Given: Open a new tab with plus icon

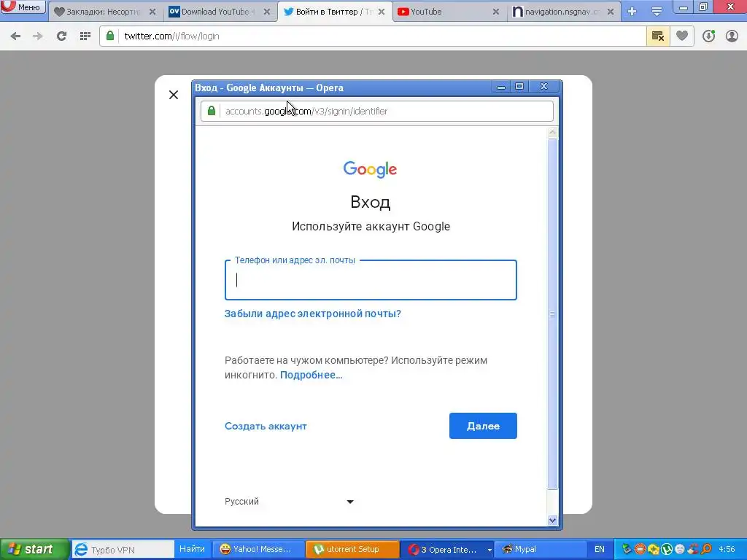Looking at the screenshot, I should (632, 12).
